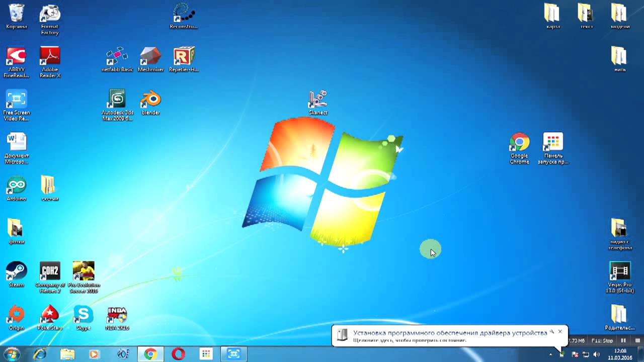Viewport: 644px width, 362px height.
Task: Click the Repetier-H... desktop shortcut
Action: [x=184, y=59]
